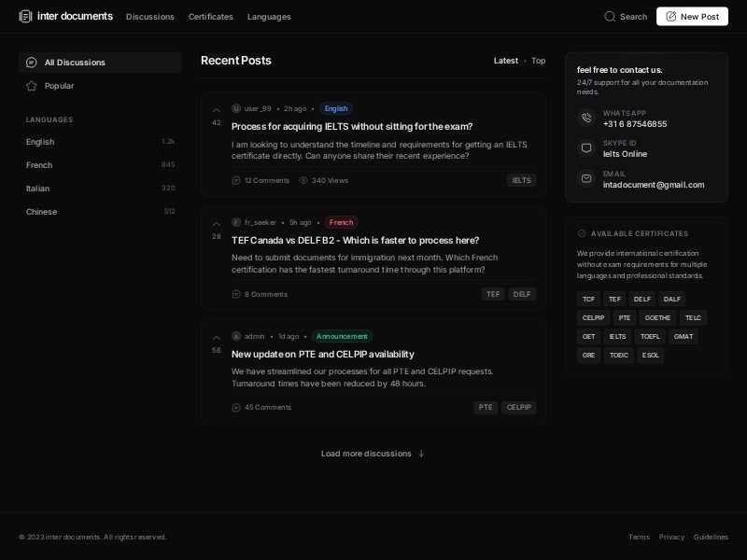The height and width of the screenshot is (560, 747).
Task: Filter by French language in sidebar
Action: tap(39, 165)
